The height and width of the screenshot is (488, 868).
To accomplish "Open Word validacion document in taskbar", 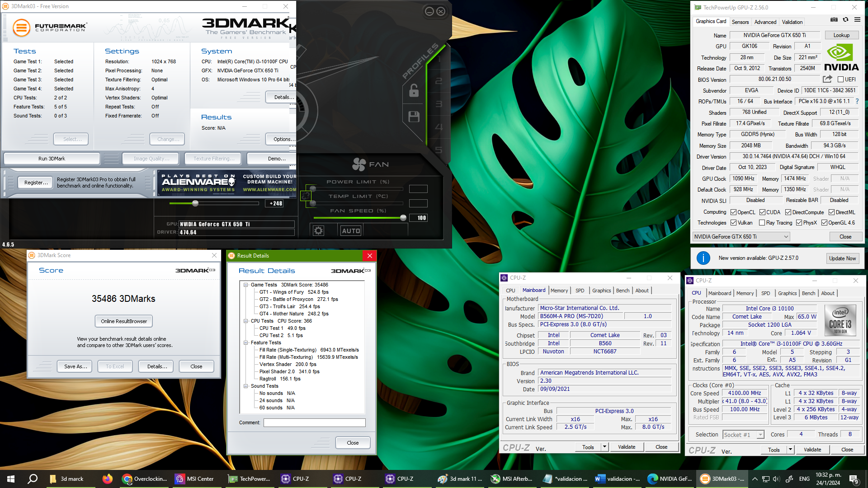I will (x=618, y=479).
